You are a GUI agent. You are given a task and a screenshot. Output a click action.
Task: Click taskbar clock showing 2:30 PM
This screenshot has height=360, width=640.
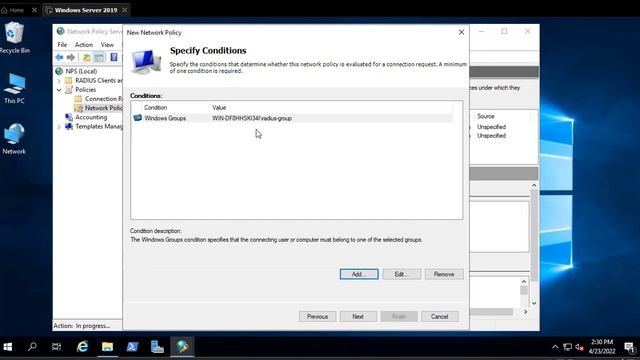[x=602, y=347]
